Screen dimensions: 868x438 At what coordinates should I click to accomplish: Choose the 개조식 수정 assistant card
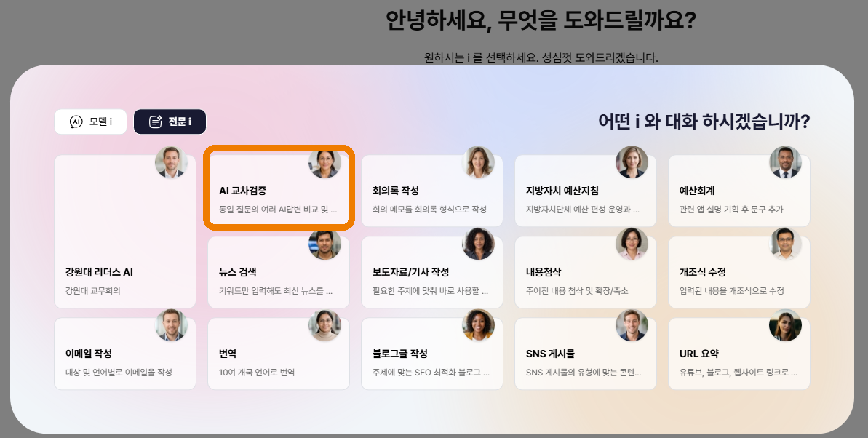tap(739, 272)
